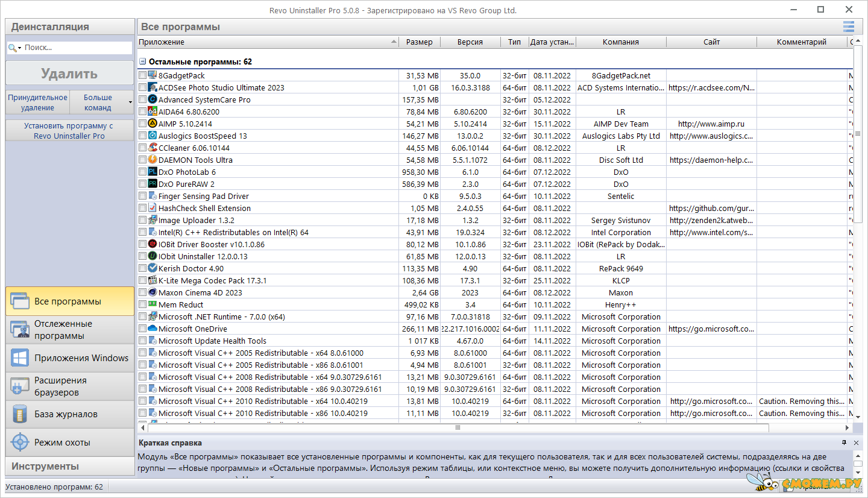Click the search magnifier icon
Image resolution: width=868 pixels, height=498 pixels.
click(x=12, y=48)
